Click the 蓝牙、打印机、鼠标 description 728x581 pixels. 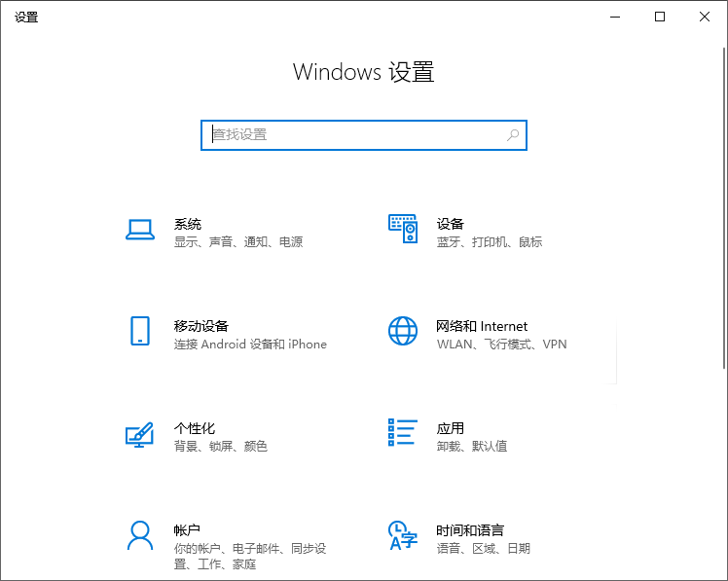pos(490,242)
